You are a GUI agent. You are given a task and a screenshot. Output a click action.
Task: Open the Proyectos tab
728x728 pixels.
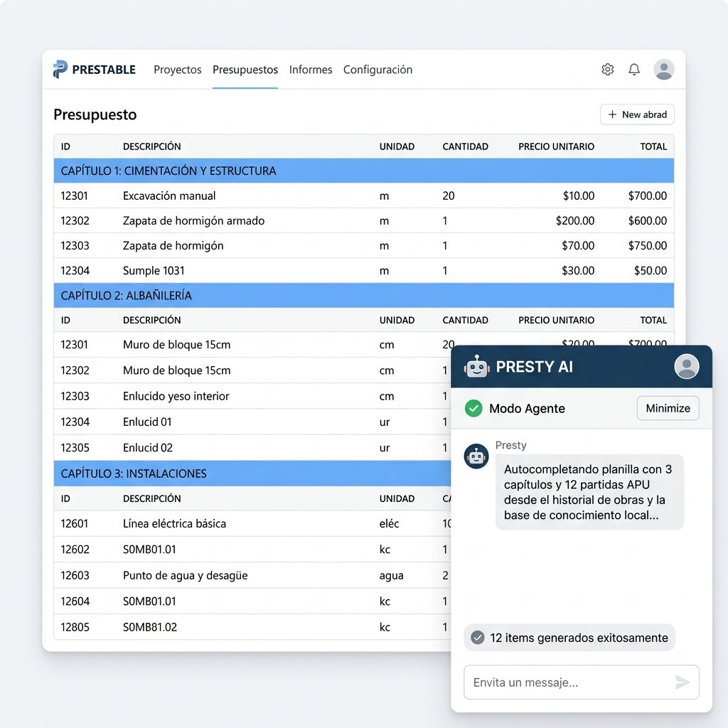[x=177, y=70]
